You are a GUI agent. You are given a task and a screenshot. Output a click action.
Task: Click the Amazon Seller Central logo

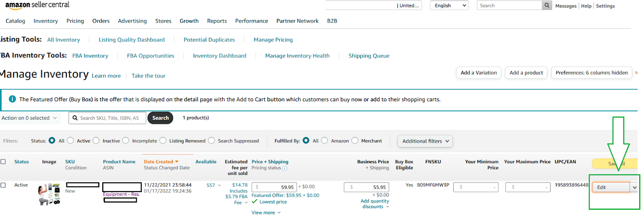(x=37, y=5)
